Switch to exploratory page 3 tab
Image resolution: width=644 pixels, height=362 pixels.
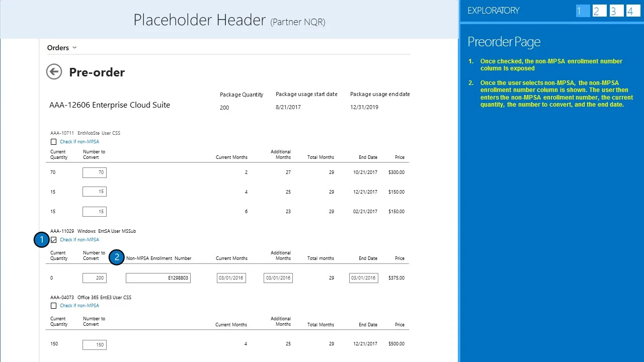pyautogui.click(x=616, y=11)
